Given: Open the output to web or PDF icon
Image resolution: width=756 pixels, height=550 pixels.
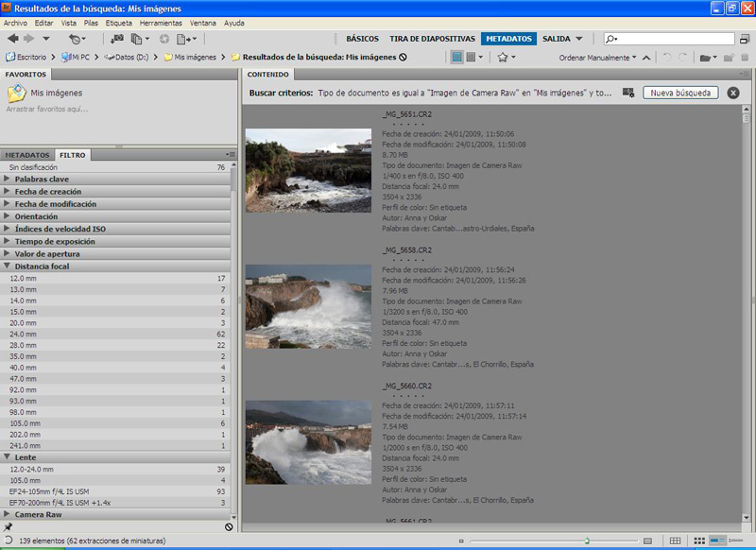Looking at the screenshot, I should (186, 39).
